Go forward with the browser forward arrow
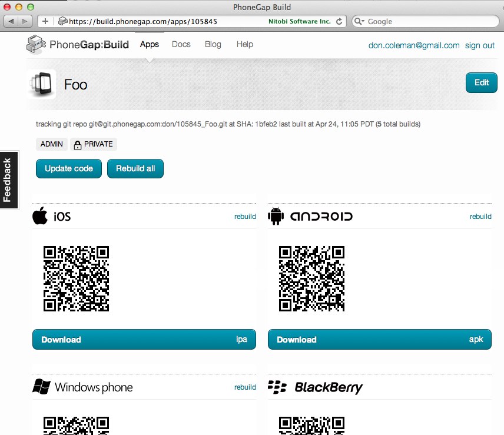 (25, 21)
